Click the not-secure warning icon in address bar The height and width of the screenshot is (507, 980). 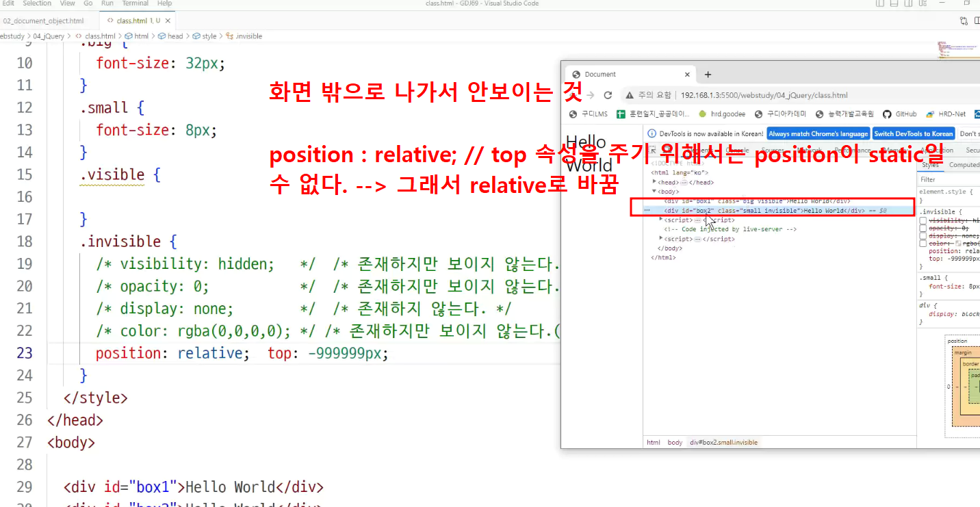[630, 95]
